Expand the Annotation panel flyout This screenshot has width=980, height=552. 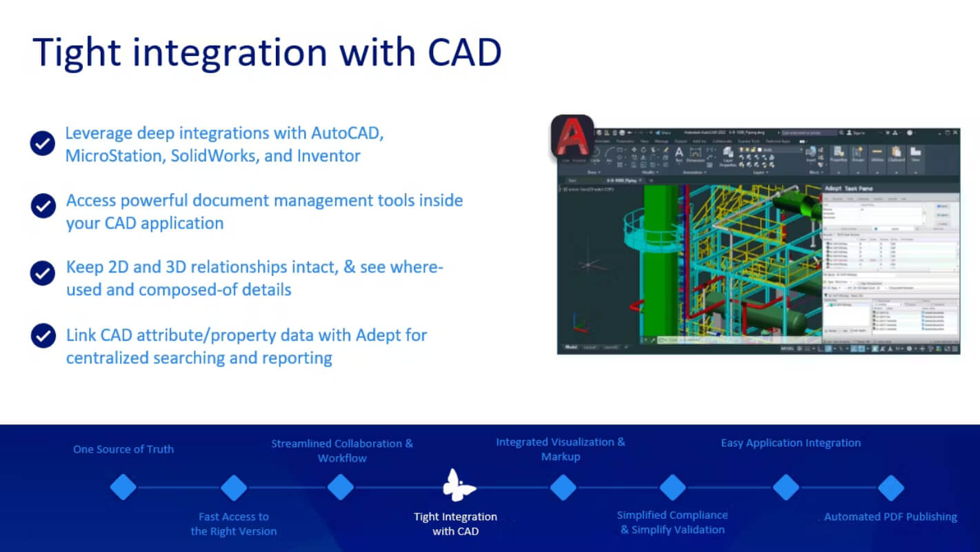coord(694,172)
